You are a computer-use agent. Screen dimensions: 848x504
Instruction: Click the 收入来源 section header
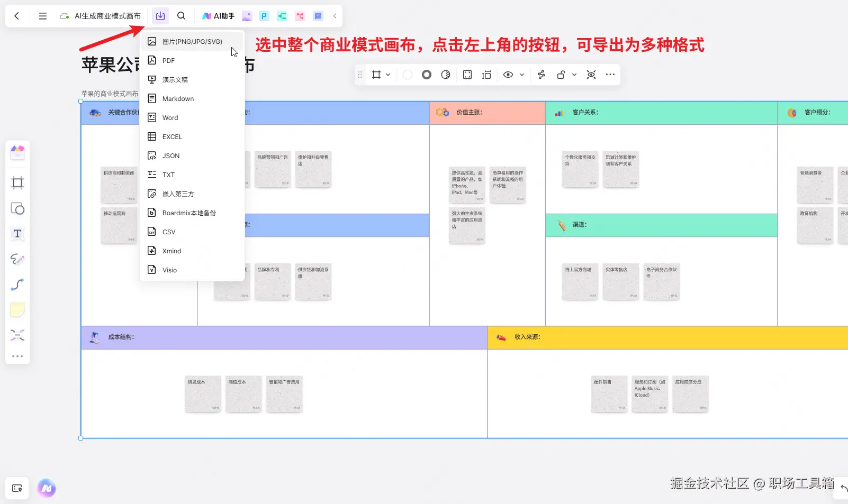point(667,337)
